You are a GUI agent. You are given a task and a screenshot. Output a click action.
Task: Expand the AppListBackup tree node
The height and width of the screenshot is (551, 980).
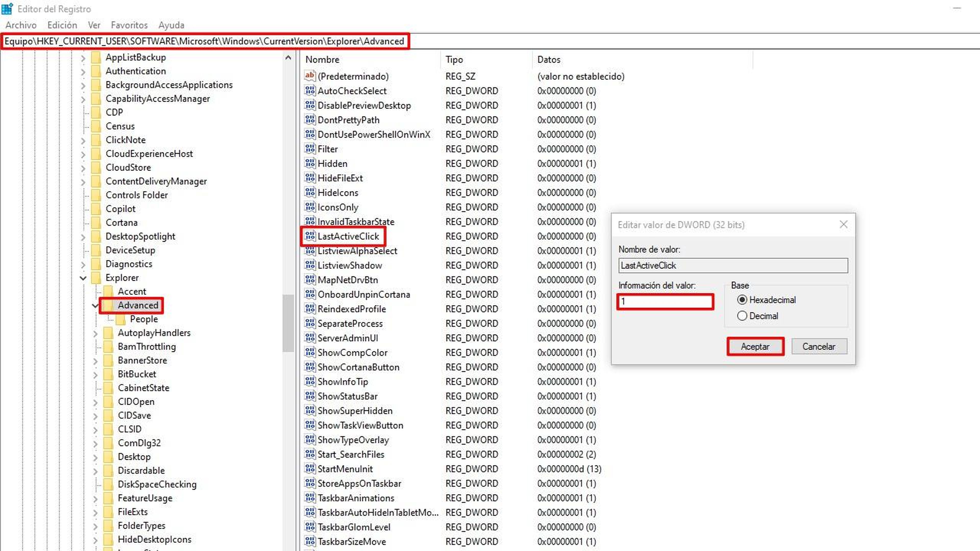(83, 58)
